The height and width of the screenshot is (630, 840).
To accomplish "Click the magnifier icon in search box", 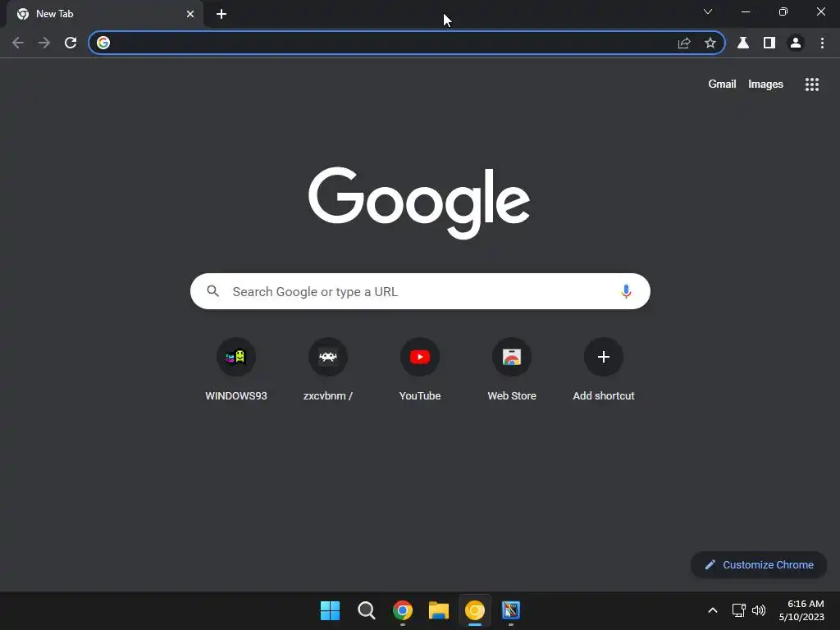I will point(212,291).
